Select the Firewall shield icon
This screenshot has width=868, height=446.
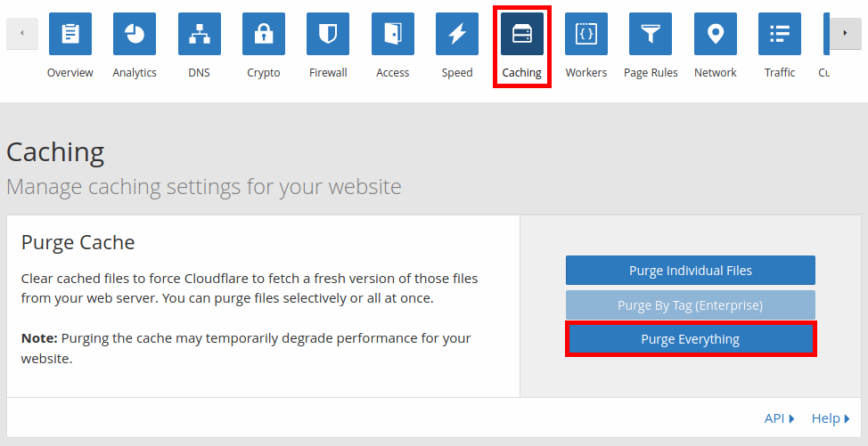pyautogui.click(x=328, y=34)
